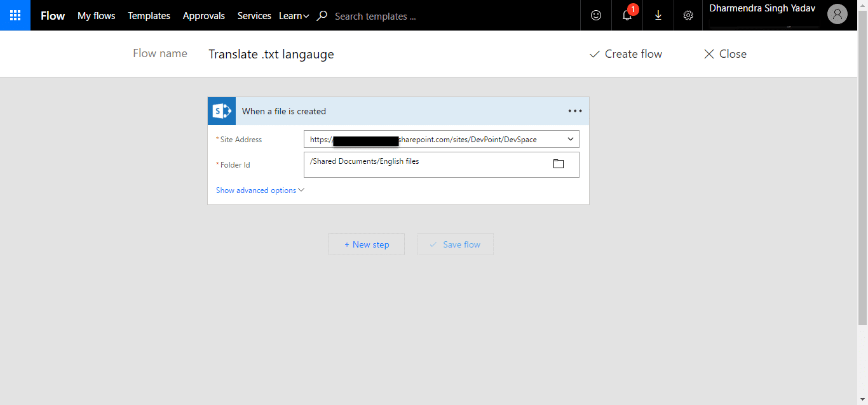Go to My flows
Screen dimensions: 868x405
(97, 16)
